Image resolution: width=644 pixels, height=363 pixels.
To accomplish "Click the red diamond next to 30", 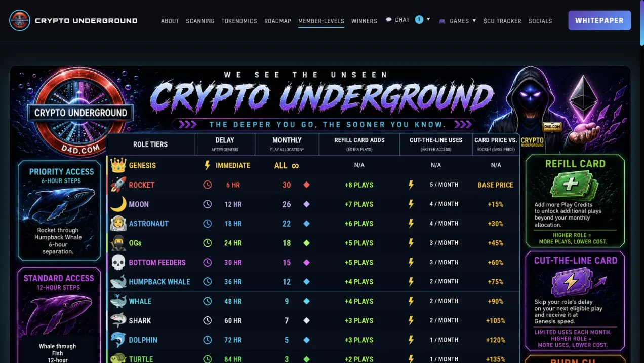I will 306,185.
